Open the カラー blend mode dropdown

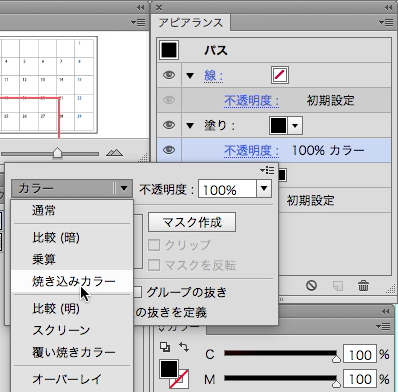(72, 189)
